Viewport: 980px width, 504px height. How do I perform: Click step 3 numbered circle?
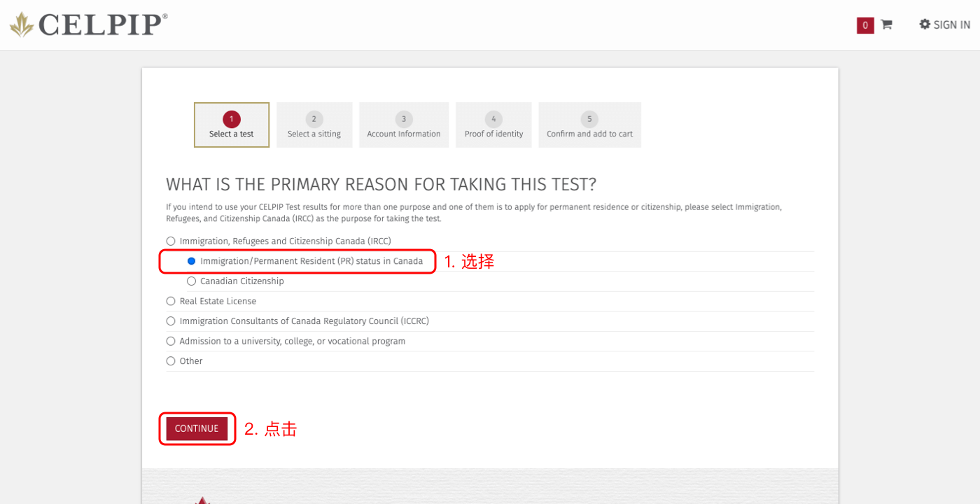tap(404, 119)
